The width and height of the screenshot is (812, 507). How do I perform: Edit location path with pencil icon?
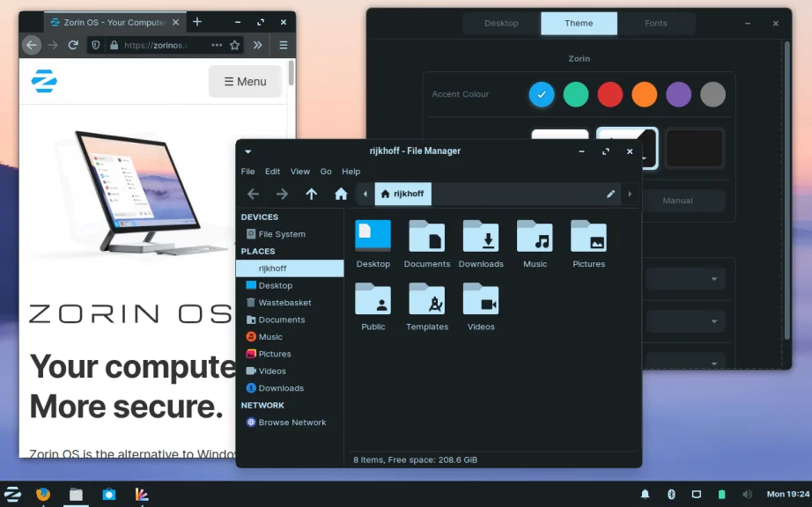point(610,194)
